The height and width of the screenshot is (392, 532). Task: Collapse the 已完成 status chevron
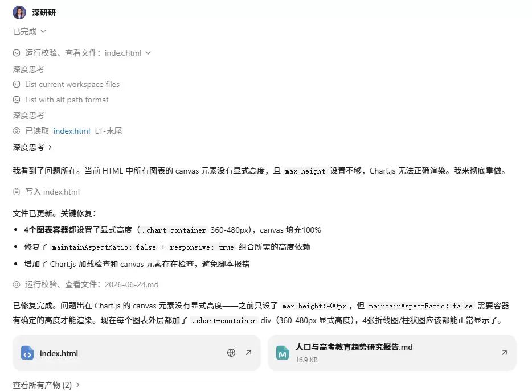click(x=43, y=31)
